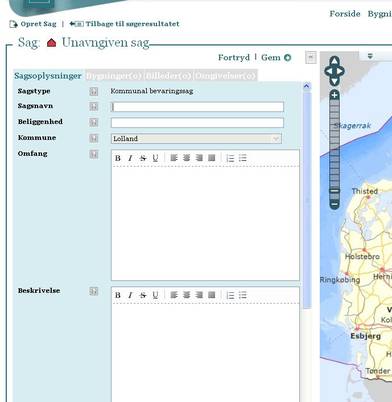Screen dimensions: 392x402
Task: Click the info icon next to Beskrivelse
Action: point(94,291)
